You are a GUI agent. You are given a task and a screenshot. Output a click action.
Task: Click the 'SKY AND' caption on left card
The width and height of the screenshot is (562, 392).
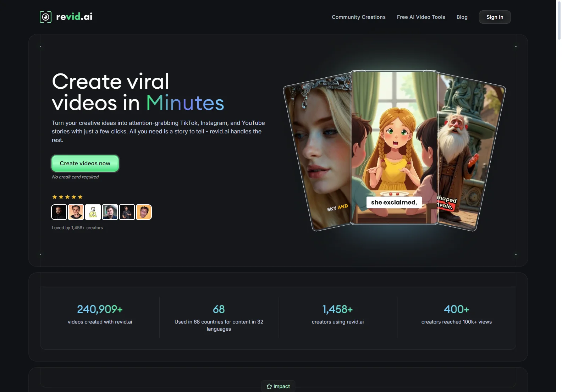coord(337,208)
